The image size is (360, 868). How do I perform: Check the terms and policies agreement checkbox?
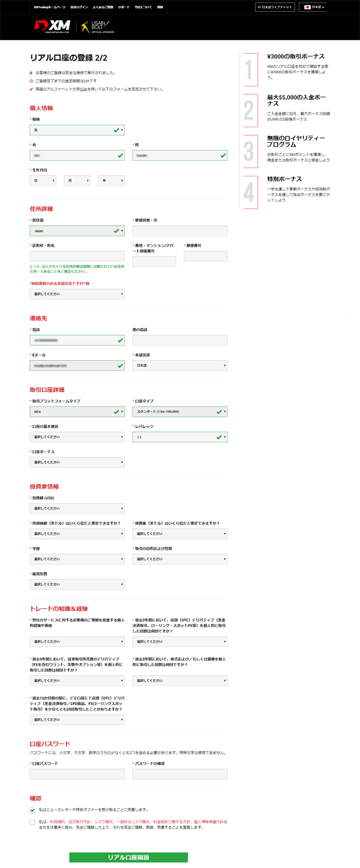tap(32, 822)
